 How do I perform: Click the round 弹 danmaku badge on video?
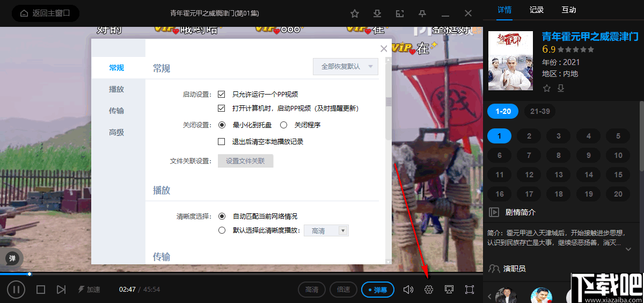pos(12,258)
